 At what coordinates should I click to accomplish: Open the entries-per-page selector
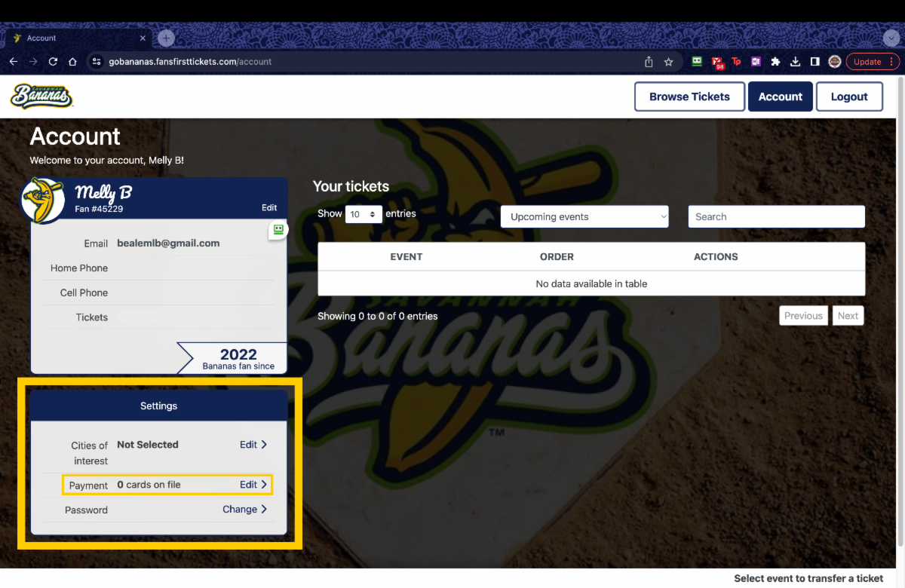tap(364, 214)
